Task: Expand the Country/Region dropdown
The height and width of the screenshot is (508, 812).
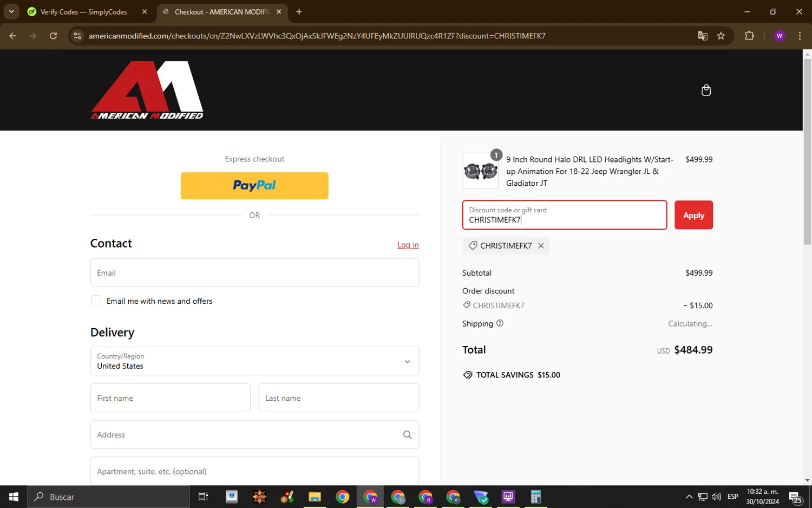Action: click(254, 361)
